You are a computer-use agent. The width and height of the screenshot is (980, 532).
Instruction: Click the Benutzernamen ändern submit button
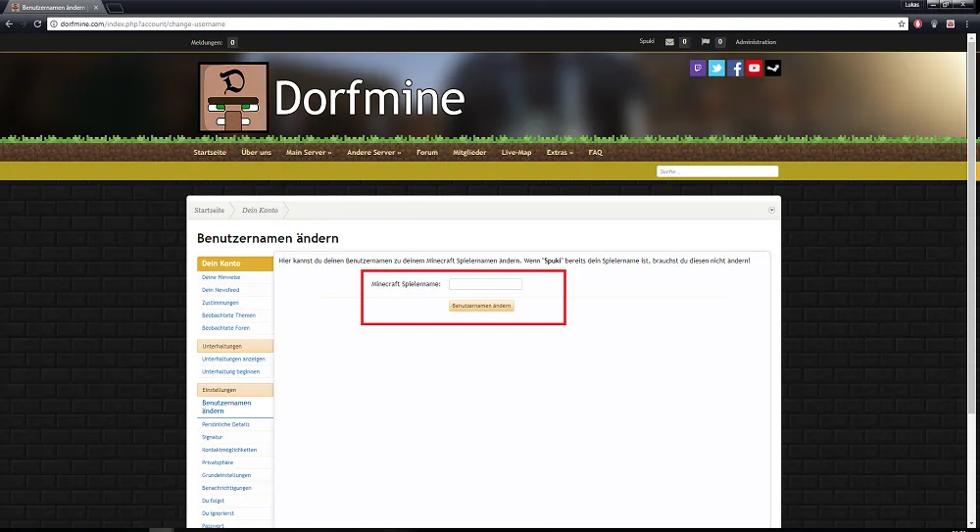[x=481, y=306]
